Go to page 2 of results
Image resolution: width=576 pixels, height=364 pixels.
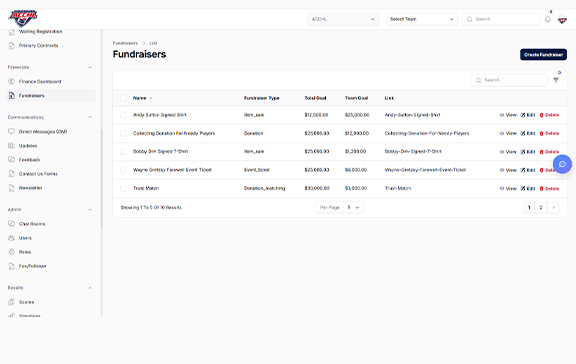click(x=541, y=208)
